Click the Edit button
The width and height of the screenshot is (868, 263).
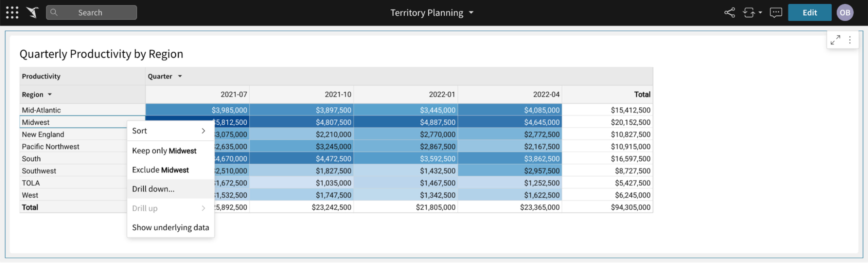coord(809,13)
